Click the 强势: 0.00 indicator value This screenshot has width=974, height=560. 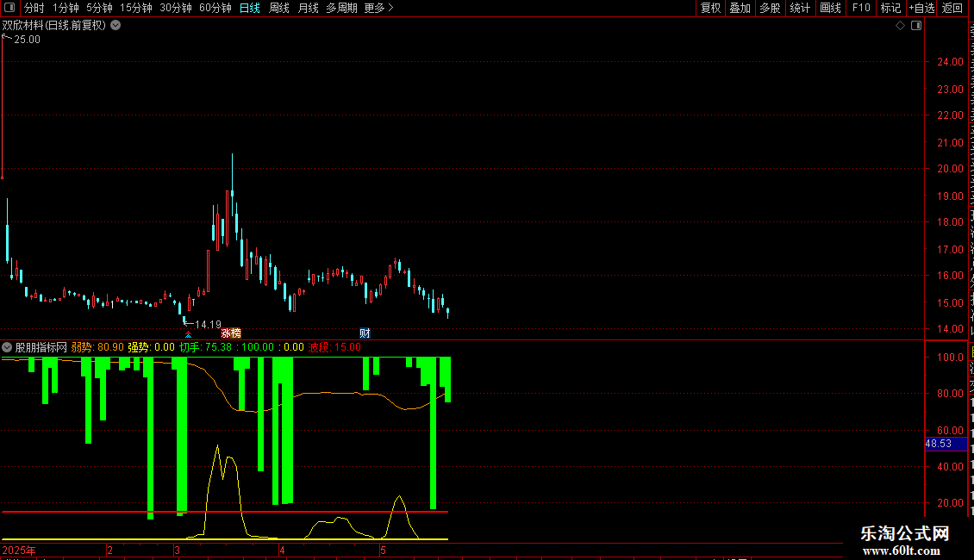[x=151, y=347]
